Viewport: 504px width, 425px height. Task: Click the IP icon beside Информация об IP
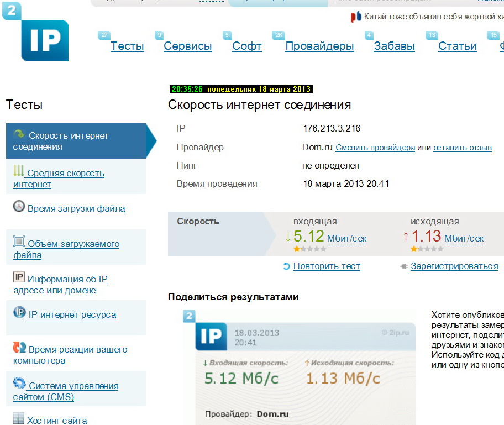click(x=19, y=277)
